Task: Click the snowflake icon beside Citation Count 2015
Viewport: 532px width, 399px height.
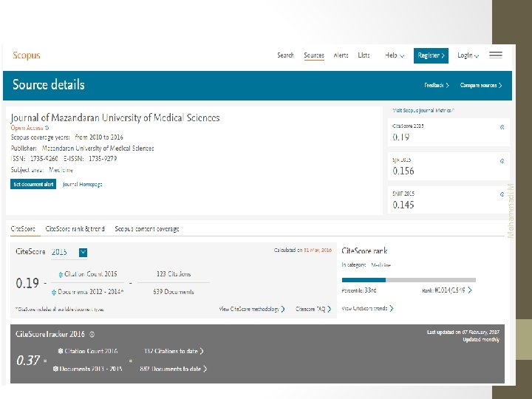Action: tap(61, 274)
